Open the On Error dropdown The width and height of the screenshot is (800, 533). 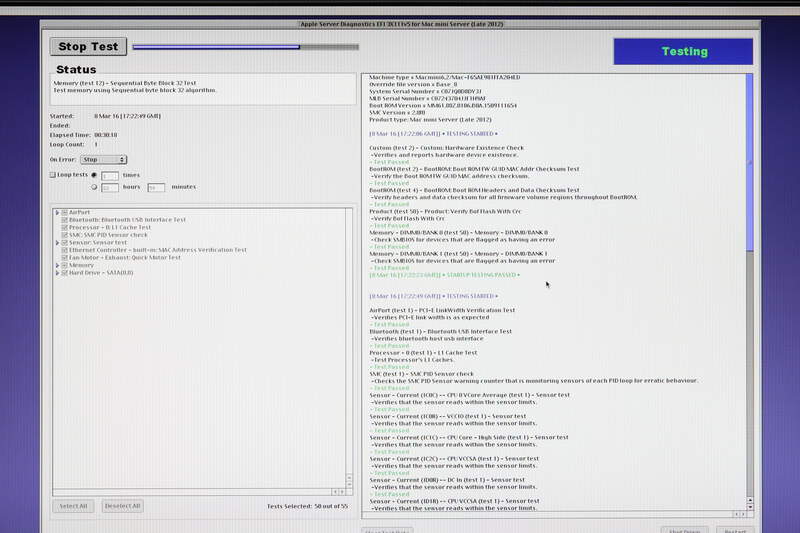tap(104, 159)
